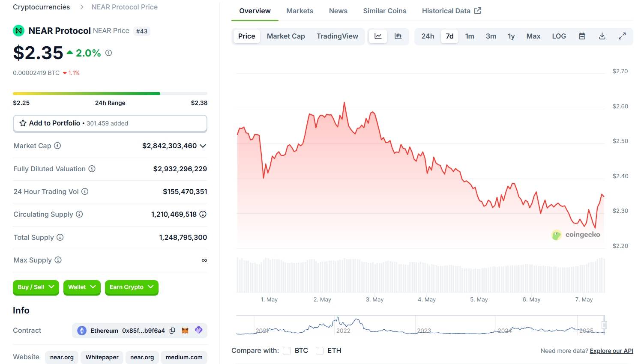Viewport: 641px width, 364px height.
Task: Click the #43 rank badge
Action: click(x=142, y=31)
